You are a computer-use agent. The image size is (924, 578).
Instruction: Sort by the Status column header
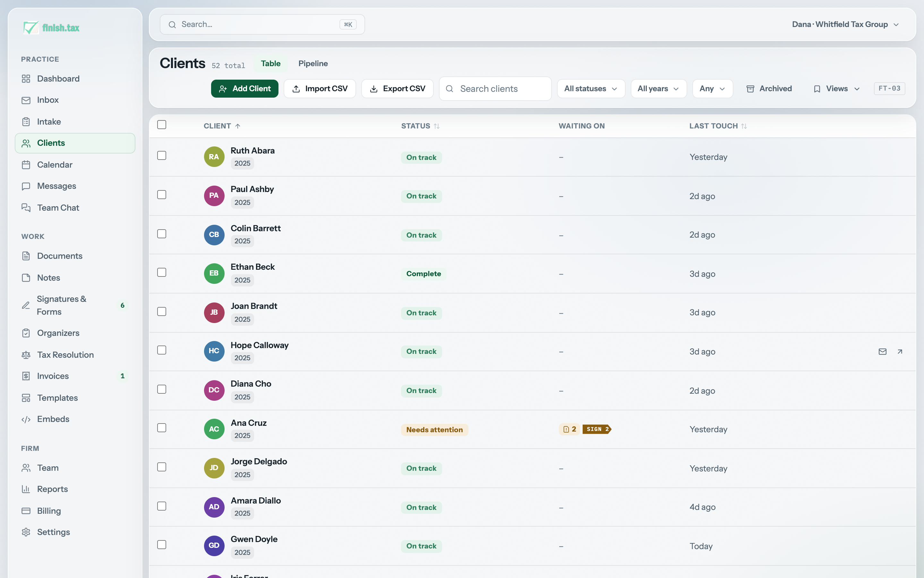pos(420,126)
